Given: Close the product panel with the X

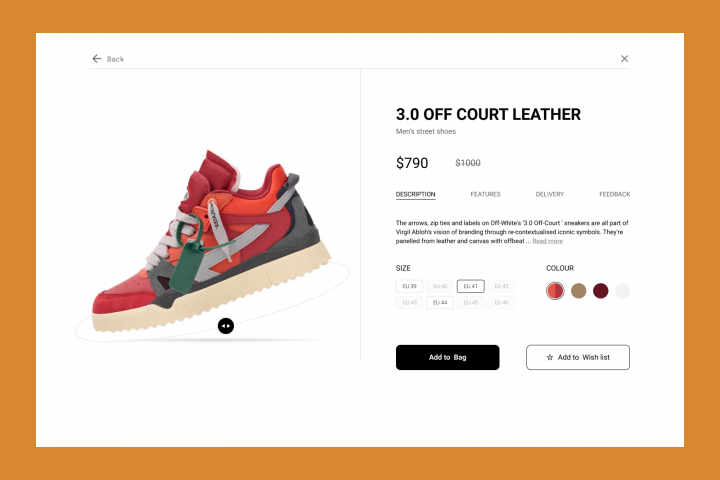Looking at the screenshot, I should (x=624, y=58).
